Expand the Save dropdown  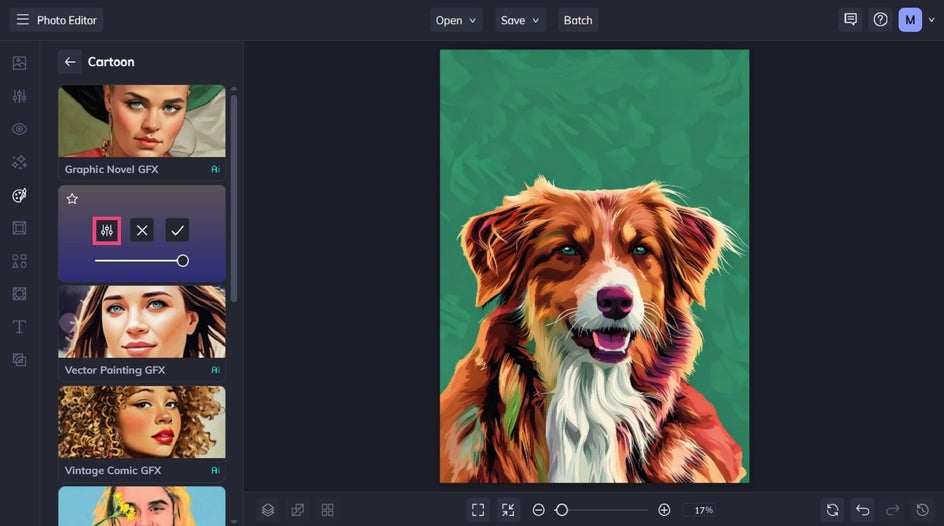pyautogui.click(x=520, y=20)
